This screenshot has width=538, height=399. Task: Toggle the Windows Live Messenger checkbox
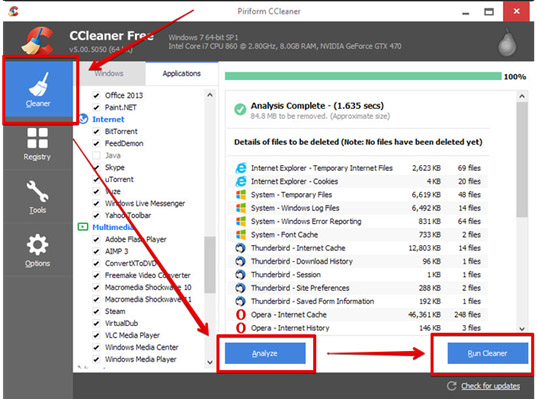(x=96, y=203)
